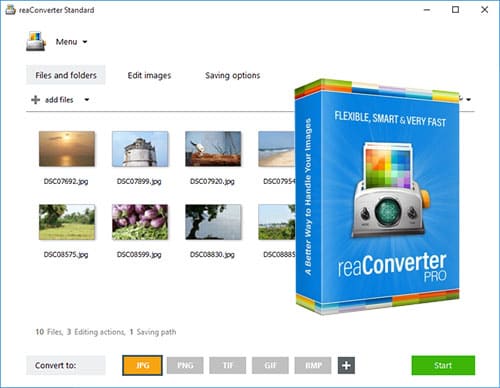Click the 10 Files status text
Screen dimensions: 500x388
49,332
